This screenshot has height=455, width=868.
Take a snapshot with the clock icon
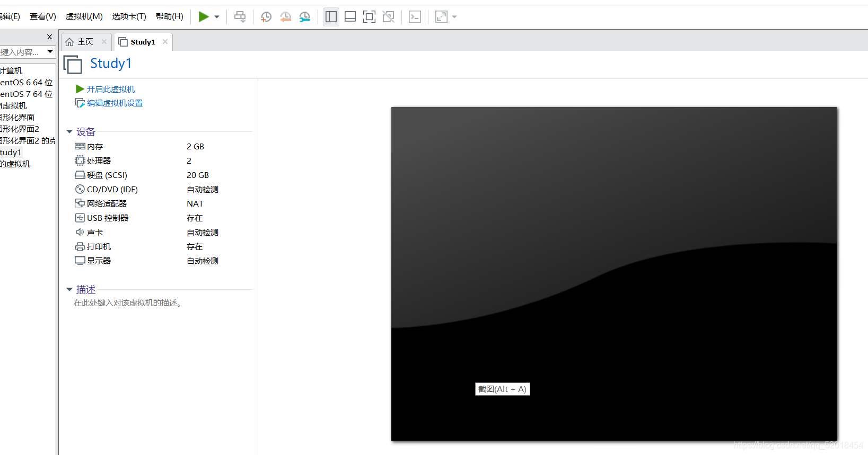(x=266, y=17)
